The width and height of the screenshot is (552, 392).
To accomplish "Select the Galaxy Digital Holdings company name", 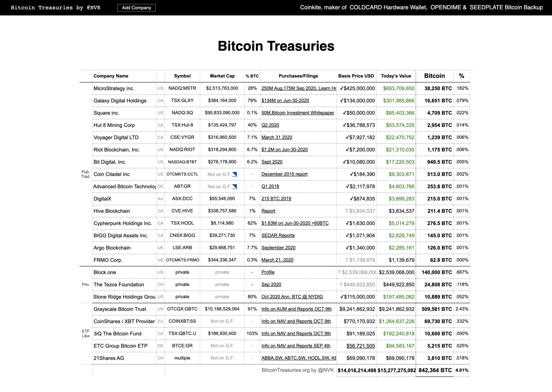I will click(x=120, y=101).
